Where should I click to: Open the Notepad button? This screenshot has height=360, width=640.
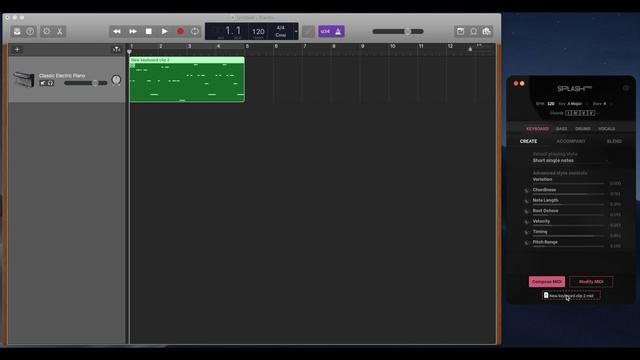(x=460, y=31)
